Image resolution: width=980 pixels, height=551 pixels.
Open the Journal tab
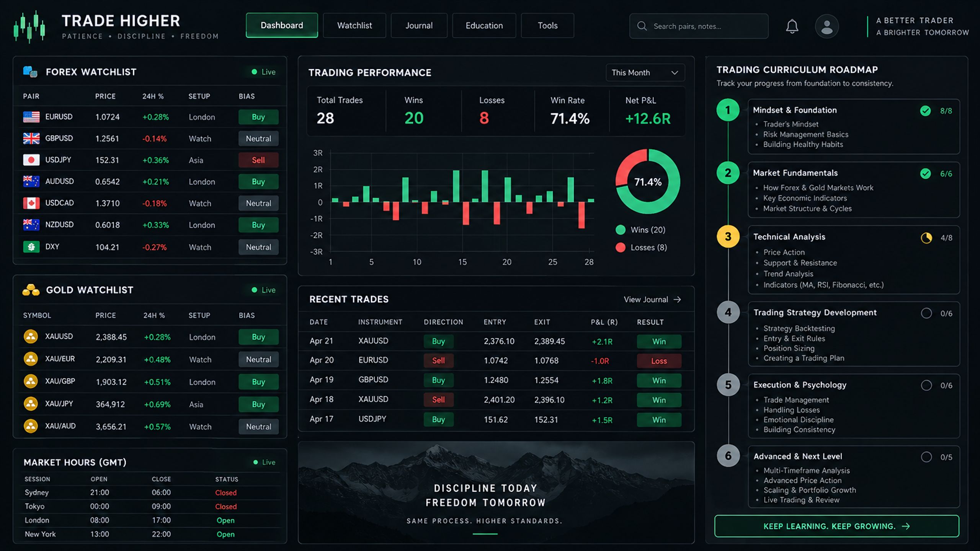click(x=419, y=25)
